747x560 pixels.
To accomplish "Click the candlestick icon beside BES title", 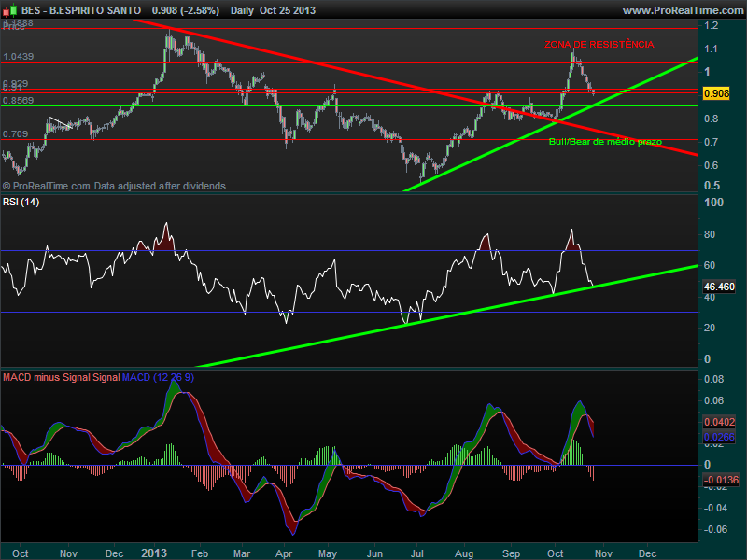I will (x=9, y=10).
